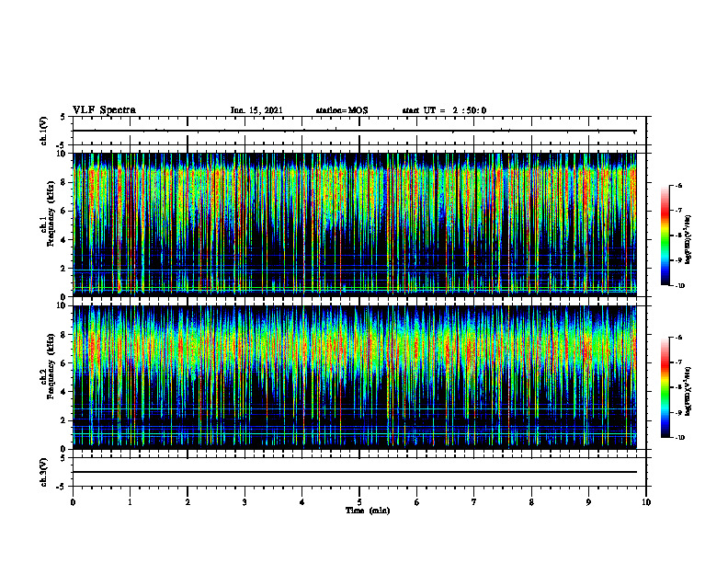Click the "2" kHz tick on ch.2 frequency axis

tap(64, 420)
